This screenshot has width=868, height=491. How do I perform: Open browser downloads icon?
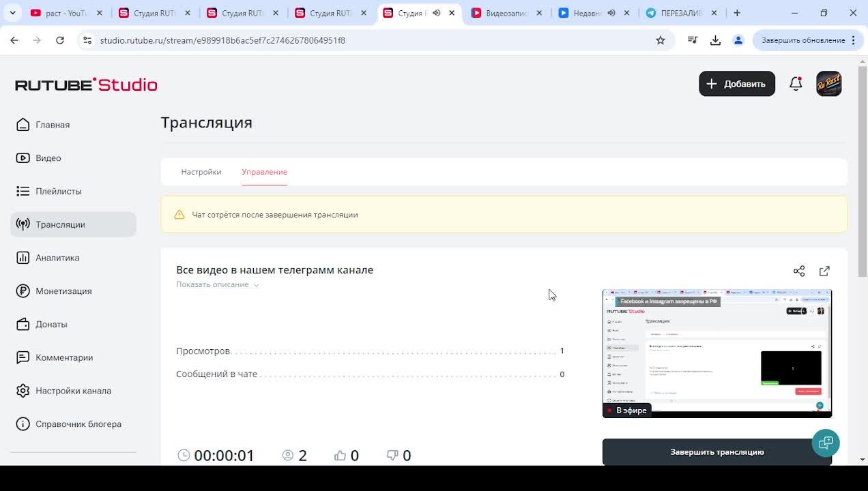click(715, 40)
